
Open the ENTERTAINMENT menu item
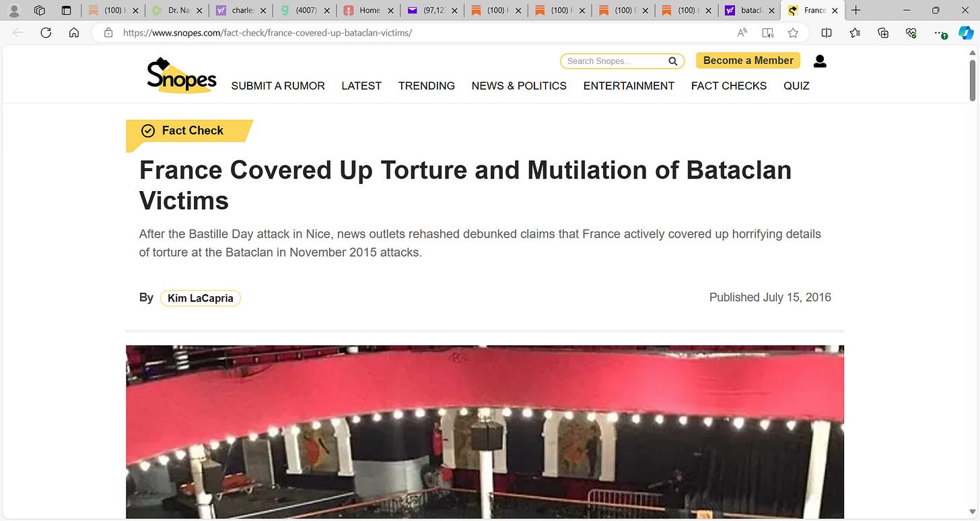[x=629, y=85]
